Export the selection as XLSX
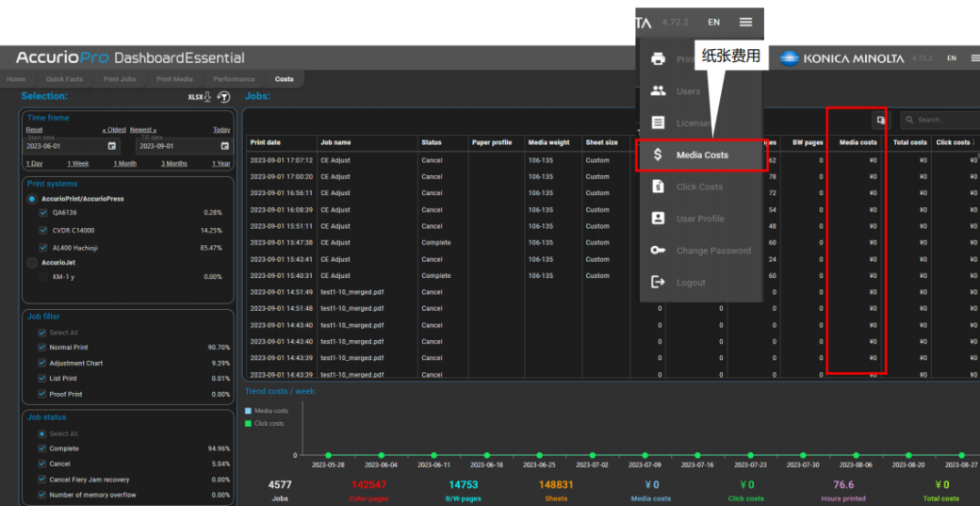Screen dimensions: 980x506 pyautogui.click(x=200, y=97)
